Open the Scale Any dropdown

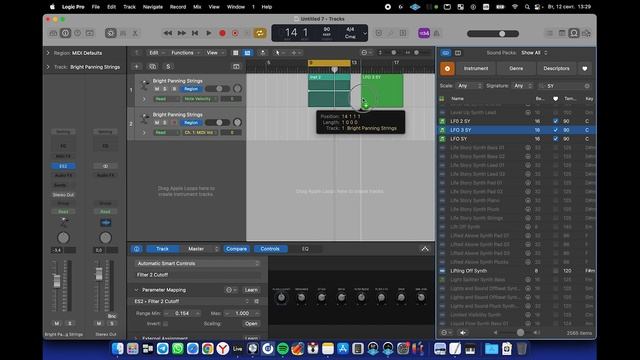(469, 86)
